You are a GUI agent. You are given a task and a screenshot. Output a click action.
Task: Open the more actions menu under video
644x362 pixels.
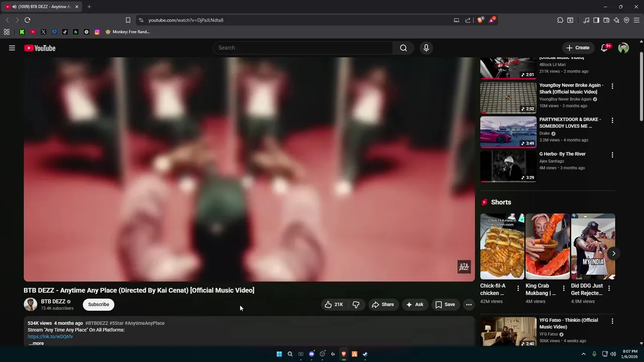[468, 304]
